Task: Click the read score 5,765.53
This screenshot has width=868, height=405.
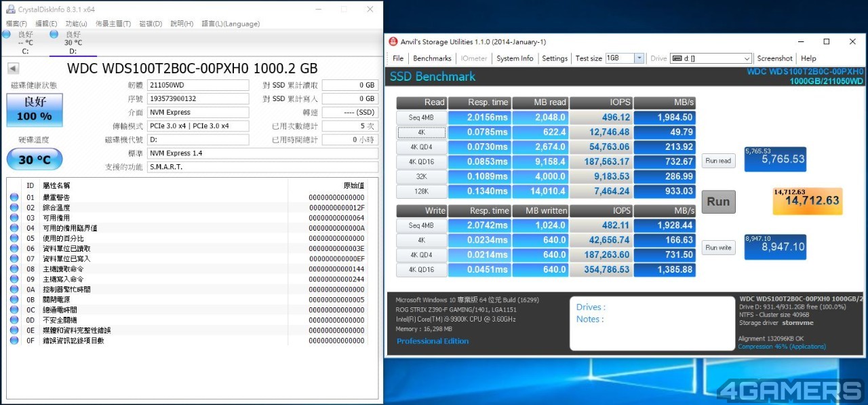Action: (775, 159)
